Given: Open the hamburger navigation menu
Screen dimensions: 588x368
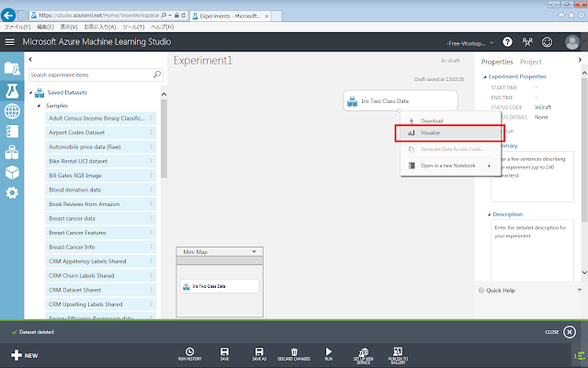Looking at the screenshot, I should point(10,42).
